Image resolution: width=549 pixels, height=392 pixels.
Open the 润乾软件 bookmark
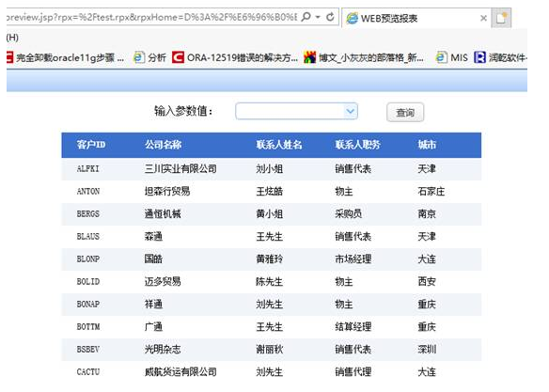pos(501,57)
